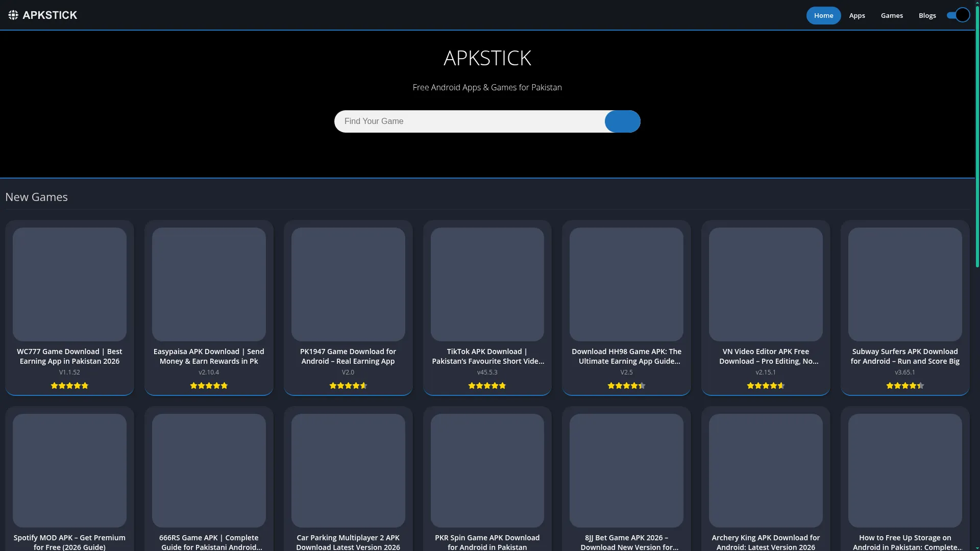This screenshot has width=980, height=551.
Task: Click version text v3.65.1
Action: click(905, 372)
